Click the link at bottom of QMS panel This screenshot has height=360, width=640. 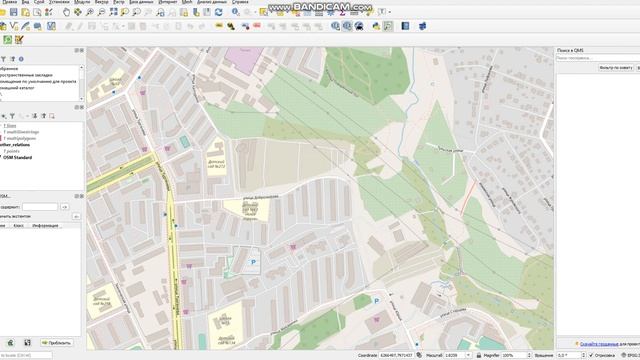pyautogui.click(x=599, y=344)
